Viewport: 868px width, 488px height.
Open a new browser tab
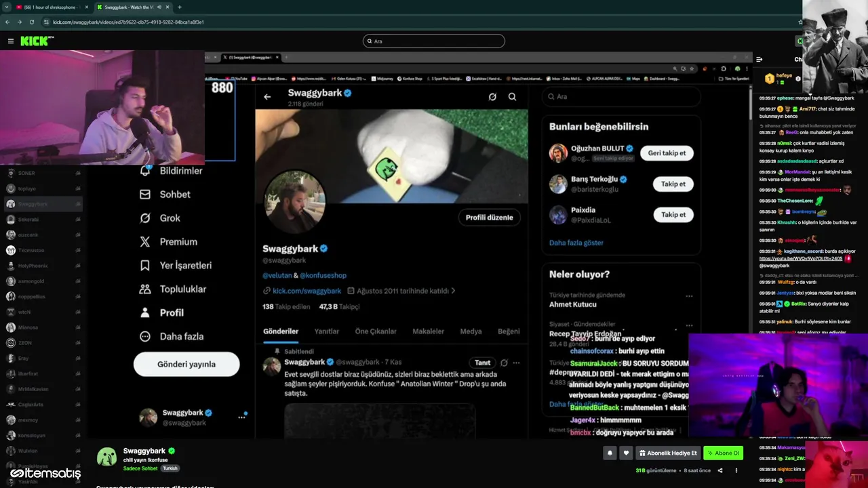pyautogui.click(x=179, y=7)
